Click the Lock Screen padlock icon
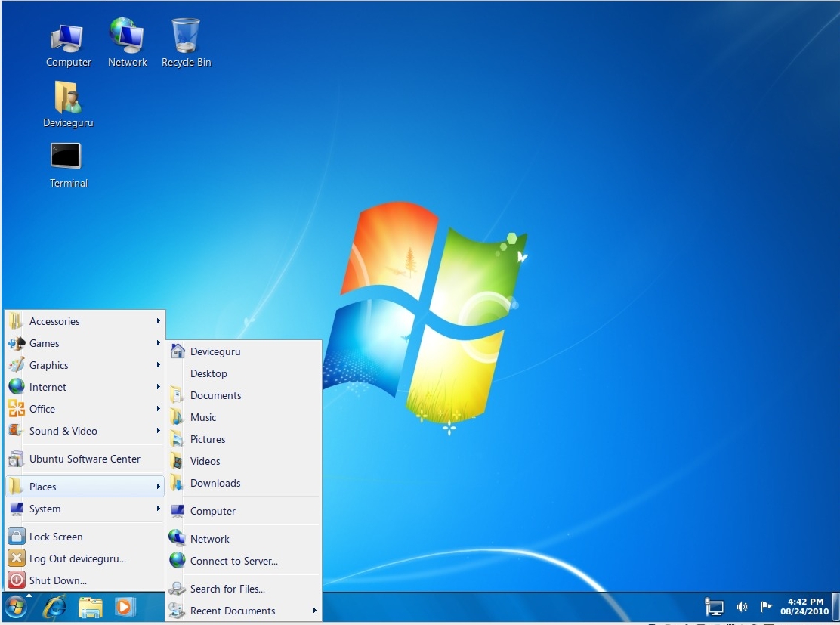The image size is (840, 625). (x=17, y=536)
